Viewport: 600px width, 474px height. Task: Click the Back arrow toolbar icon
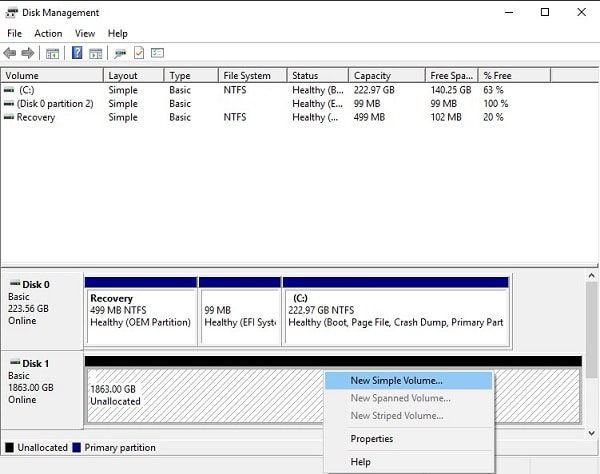[10, 53]
